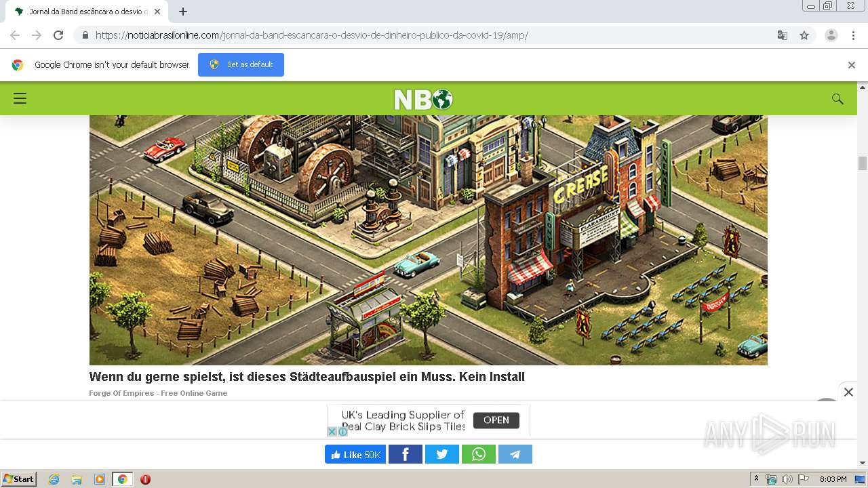The image size is (868, 488).
Task: Open the Chrome profile avatar
Action: coord(831,35)
